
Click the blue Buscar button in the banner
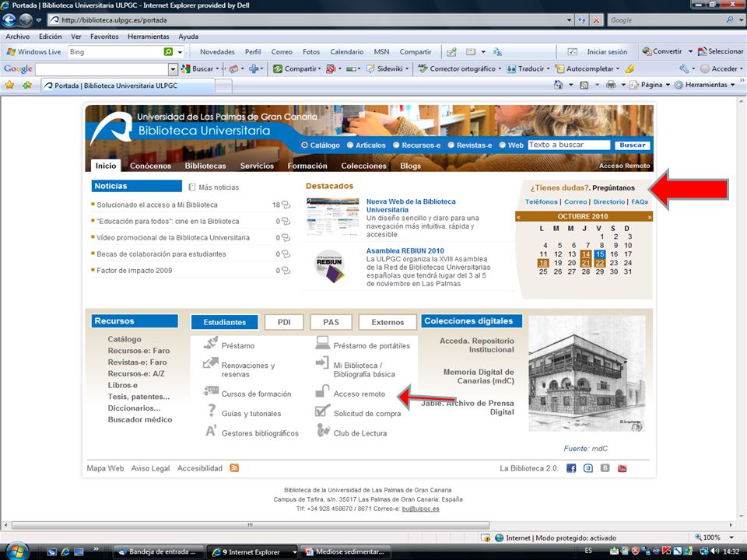[632, 145]
